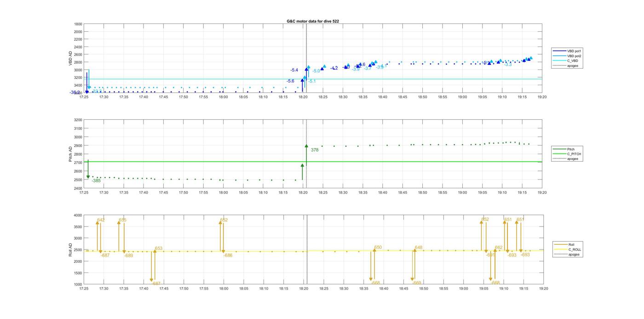
Task: Click '2600' tick on the VBD AD axis
Action: click(x=78, y=55)
